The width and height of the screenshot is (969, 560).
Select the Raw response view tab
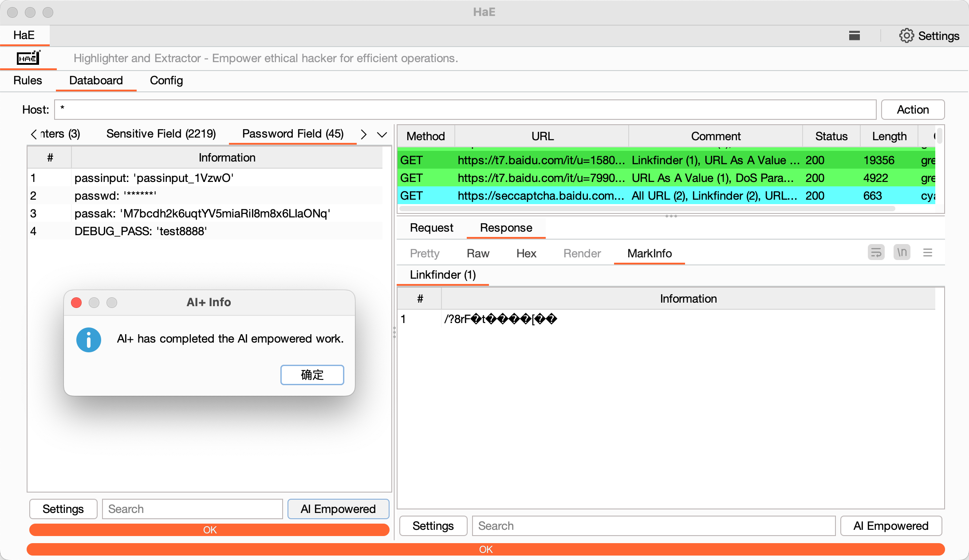coord(477,253)
